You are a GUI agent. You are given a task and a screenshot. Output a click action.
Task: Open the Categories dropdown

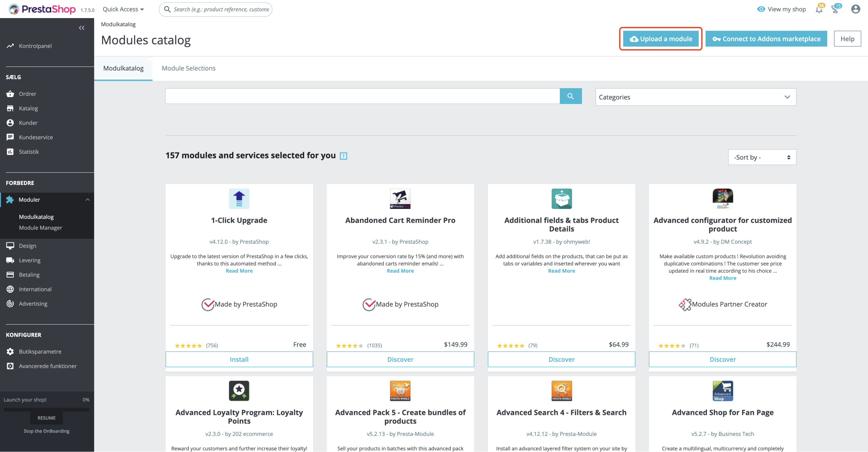pos(695,97)
